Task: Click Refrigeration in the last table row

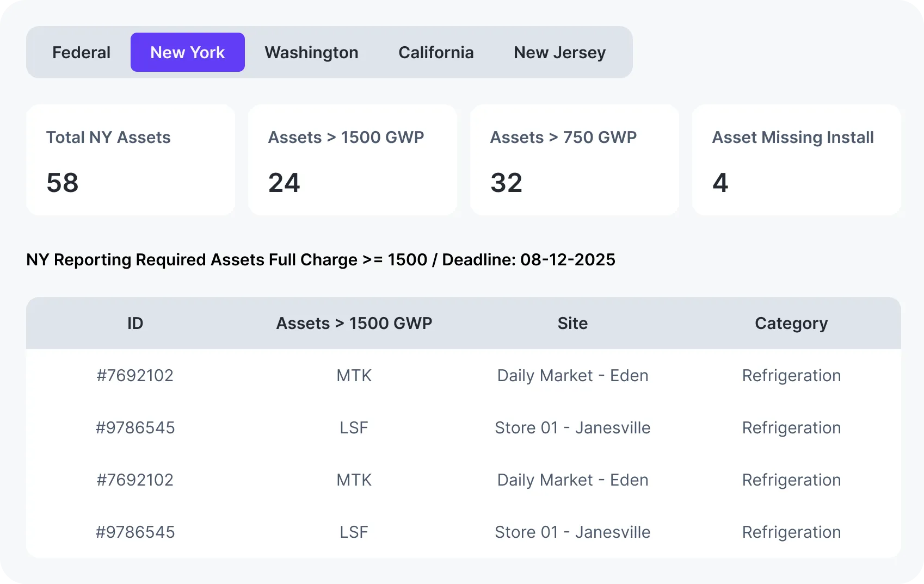Action: [x=791, y=532]
